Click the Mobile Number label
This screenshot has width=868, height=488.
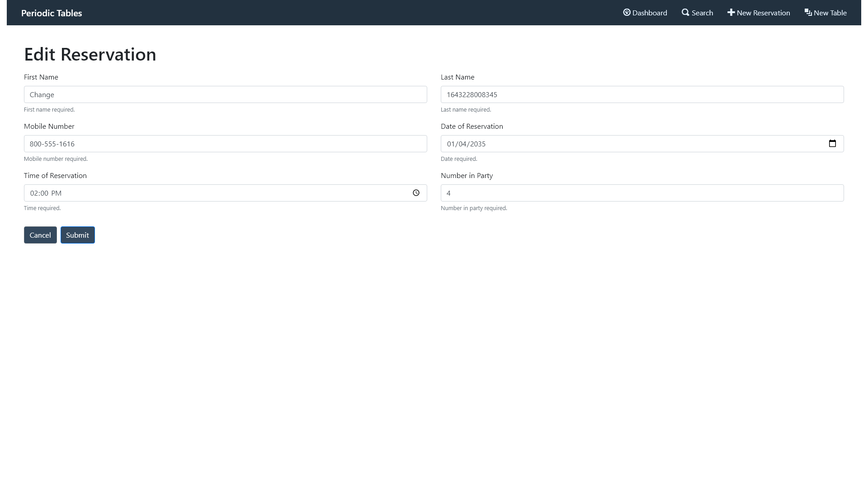[x=49, y=127]
